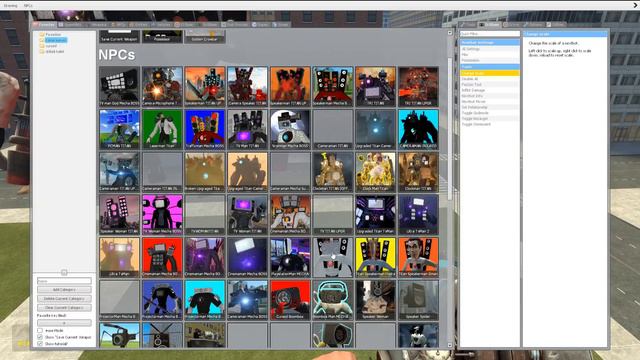Select Titan Speakerman on yellow background
This screenshot has height=360, width=640.
376,258
